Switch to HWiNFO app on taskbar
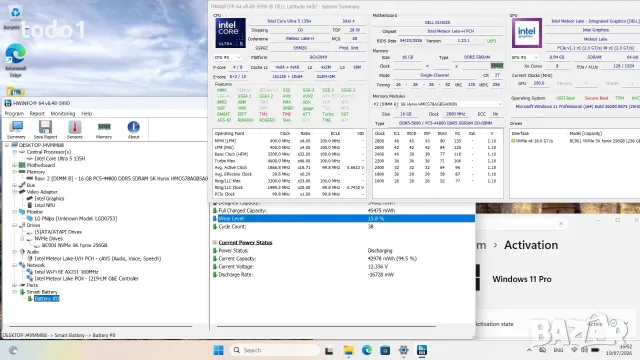Viewport: 640px width, 360px height. click(422, 350)
